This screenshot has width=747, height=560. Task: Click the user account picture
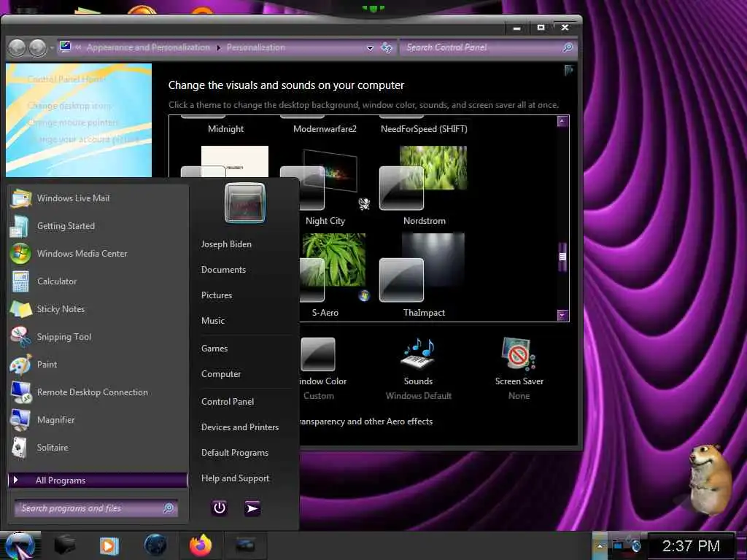click(245, 203)
